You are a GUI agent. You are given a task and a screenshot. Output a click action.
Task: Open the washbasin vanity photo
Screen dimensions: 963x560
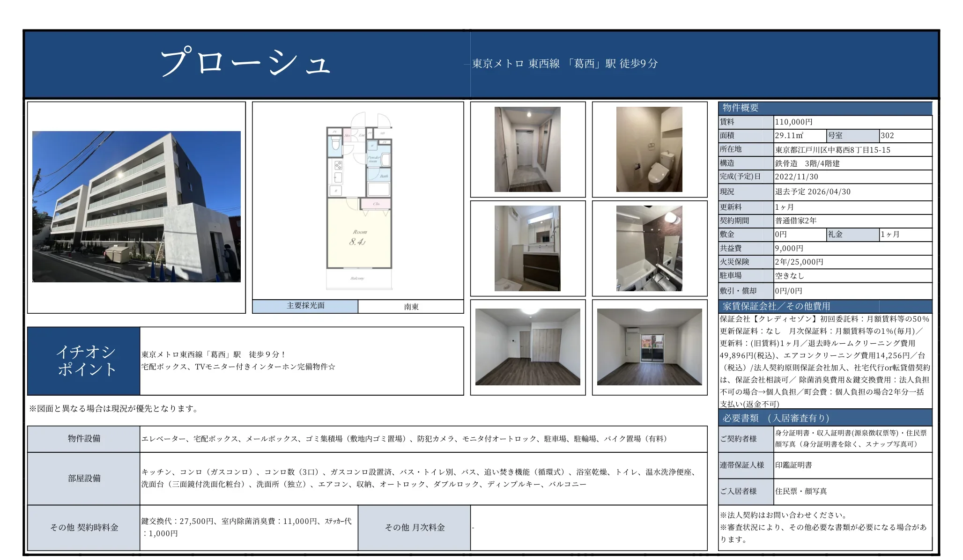(x=527, y=248)
